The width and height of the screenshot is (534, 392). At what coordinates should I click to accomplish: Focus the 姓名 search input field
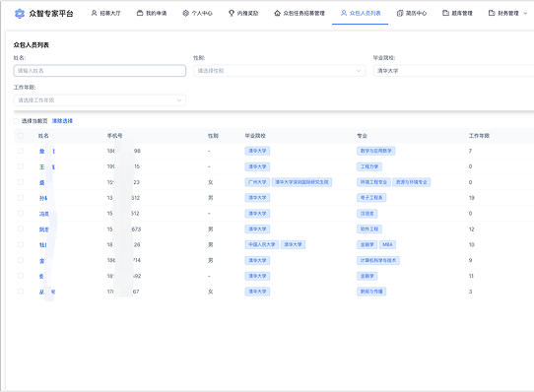[100, 71]
